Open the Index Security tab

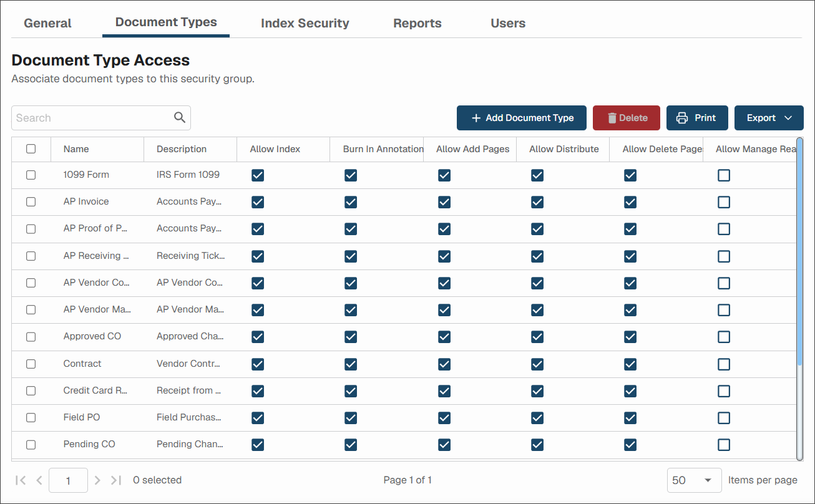click(x=305, y=23)
